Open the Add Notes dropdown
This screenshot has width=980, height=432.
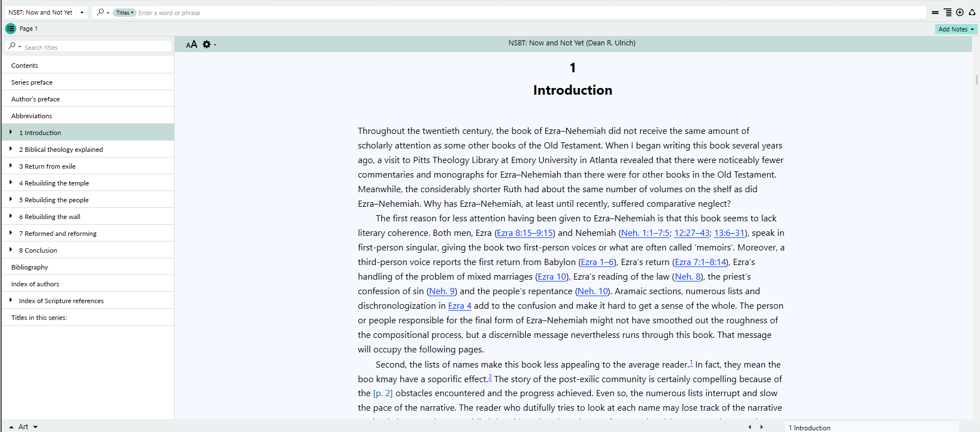956,29
